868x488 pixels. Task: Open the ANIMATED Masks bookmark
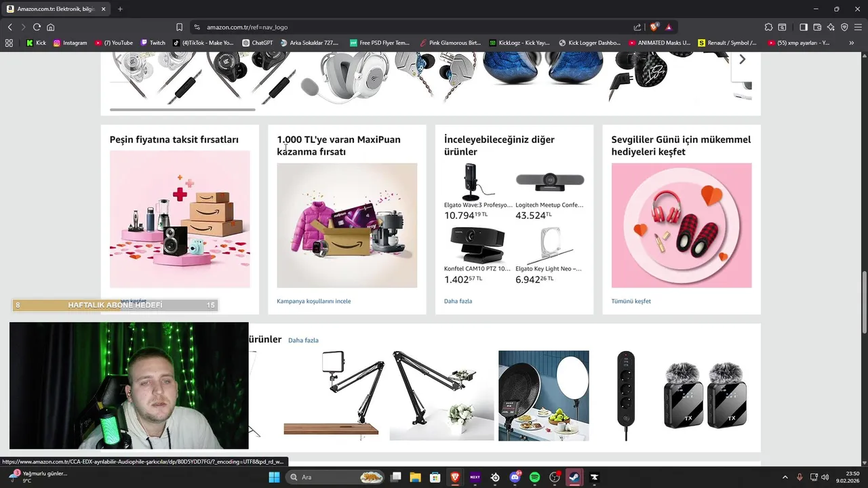[x=659, y=43]
